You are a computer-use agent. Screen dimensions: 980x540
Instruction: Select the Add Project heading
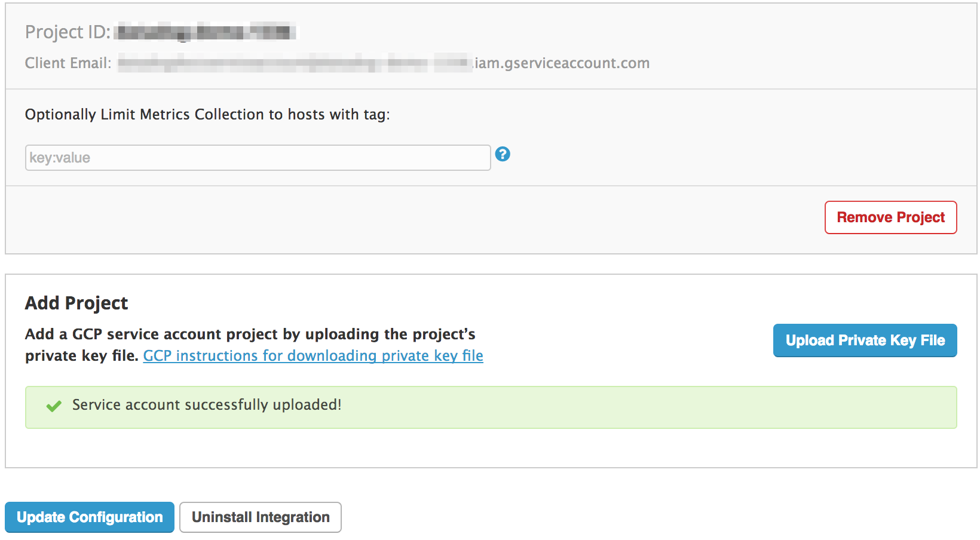point(76,303)
